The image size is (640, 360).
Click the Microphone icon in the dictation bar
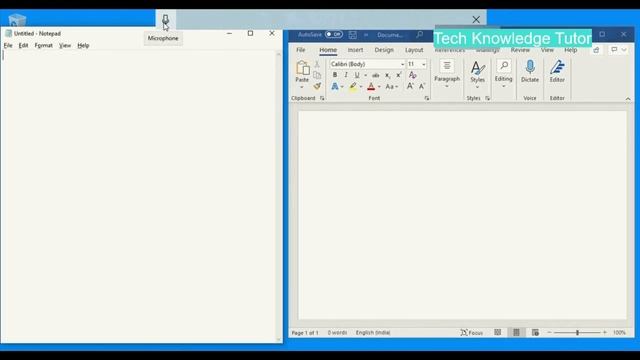[165, 19]
